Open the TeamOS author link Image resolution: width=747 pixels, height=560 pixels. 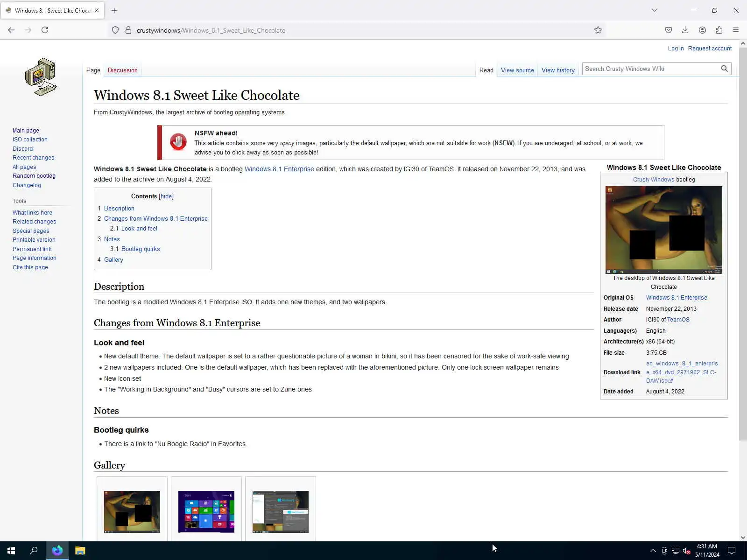pyautogui.click(x=678, y=320)
